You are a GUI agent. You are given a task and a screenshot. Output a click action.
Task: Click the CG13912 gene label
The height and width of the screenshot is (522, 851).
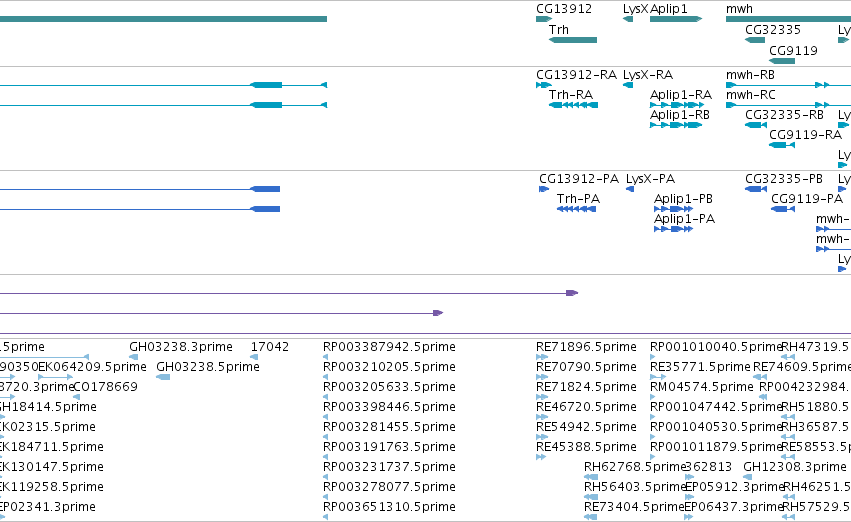[x=564, y=9]
